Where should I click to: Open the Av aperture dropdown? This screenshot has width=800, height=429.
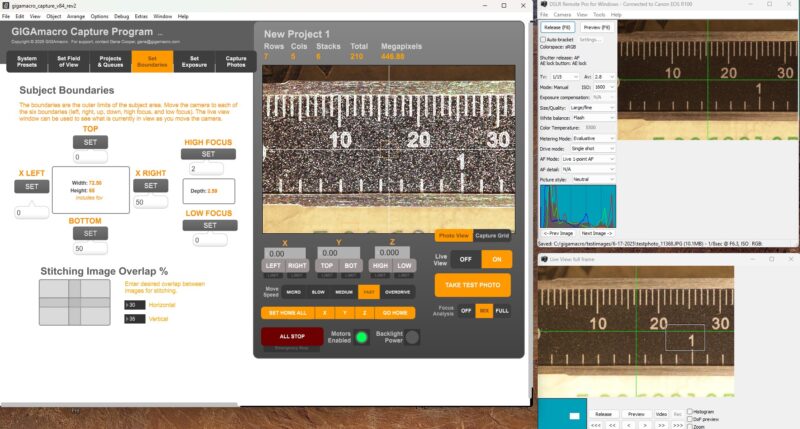point(604,77)
